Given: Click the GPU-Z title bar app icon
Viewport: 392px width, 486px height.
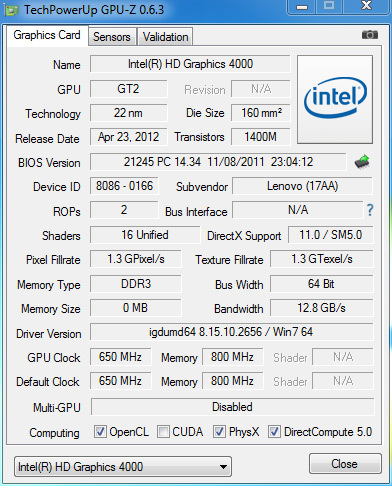Looking at the screenshot, I should point(12,10).
